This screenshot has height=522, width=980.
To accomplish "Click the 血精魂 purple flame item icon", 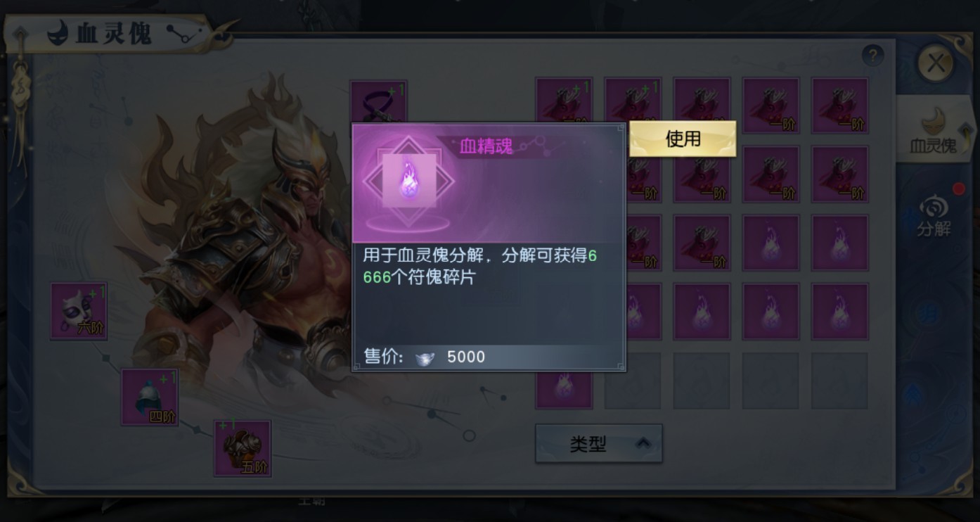I will pos(408,181).
